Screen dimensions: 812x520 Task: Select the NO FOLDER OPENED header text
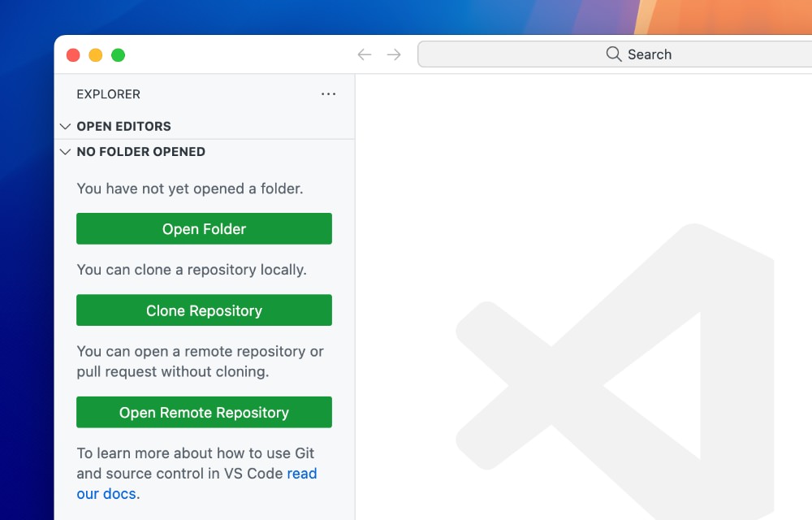coord(140,152)
